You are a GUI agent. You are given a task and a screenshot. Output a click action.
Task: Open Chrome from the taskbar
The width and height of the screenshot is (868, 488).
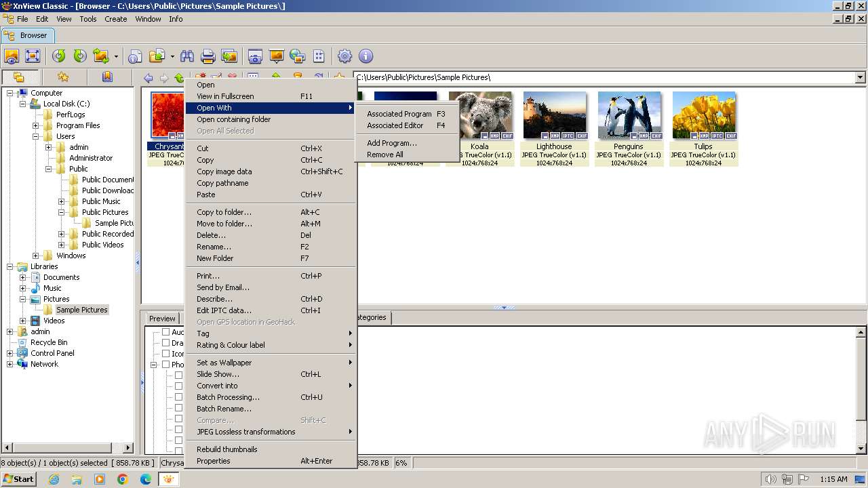tap(123, 479)
